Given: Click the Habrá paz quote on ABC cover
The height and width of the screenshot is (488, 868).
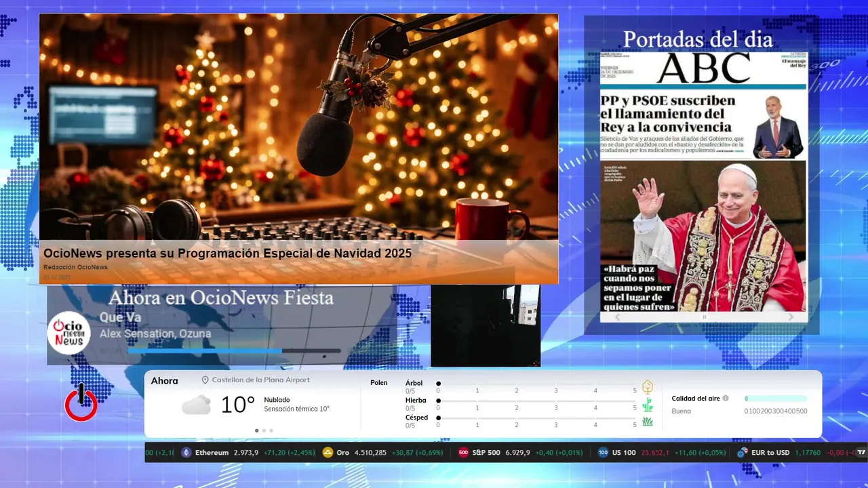Looking at the screenshot, I should [x=639, y=288].
